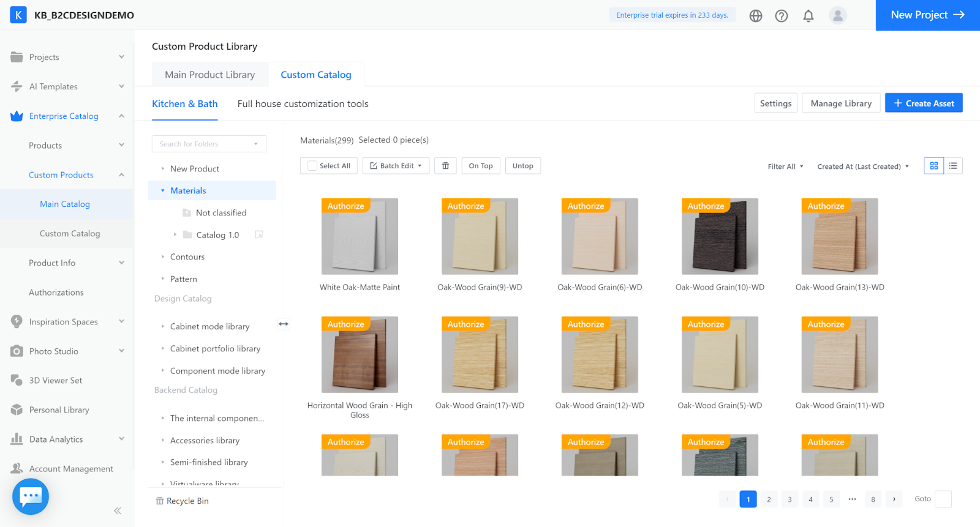Open the Filter All dropdown

(785, 166)
